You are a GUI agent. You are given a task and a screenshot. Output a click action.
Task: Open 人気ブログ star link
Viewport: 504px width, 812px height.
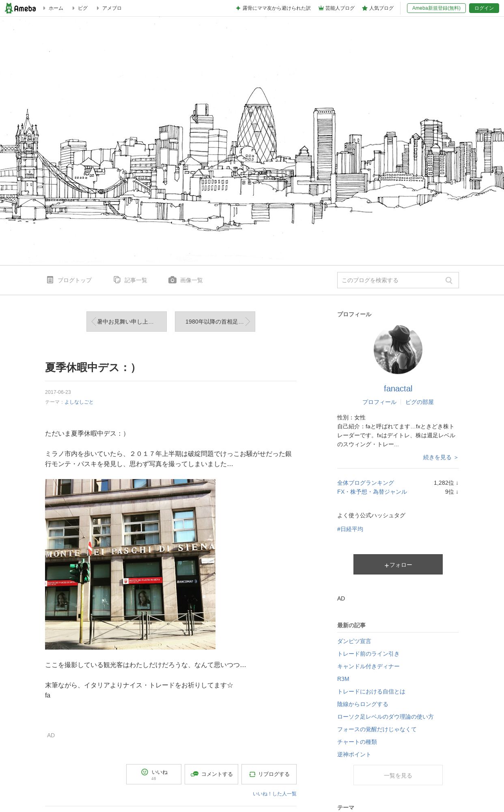point(378,8)
